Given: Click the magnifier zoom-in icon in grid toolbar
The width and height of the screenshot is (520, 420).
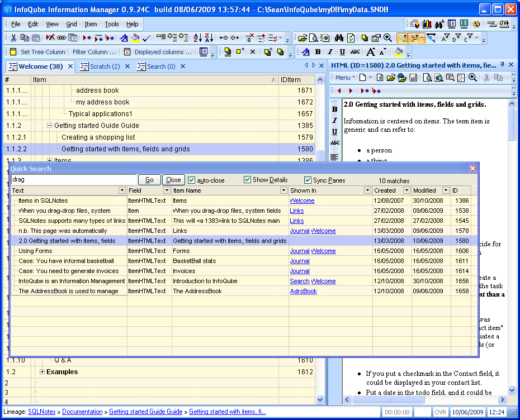Looking at the screenshot, I should (387, 38).
